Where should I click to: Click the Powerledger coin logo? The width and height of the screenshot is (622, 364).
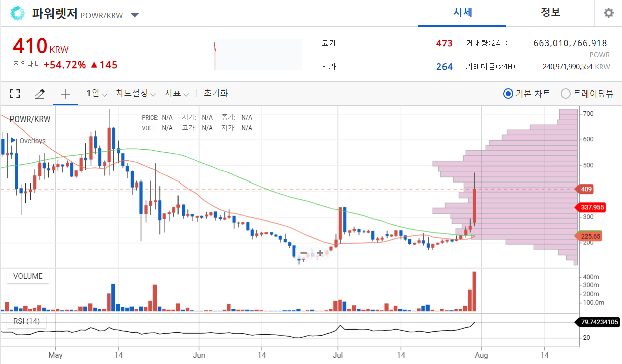(18, 13)
